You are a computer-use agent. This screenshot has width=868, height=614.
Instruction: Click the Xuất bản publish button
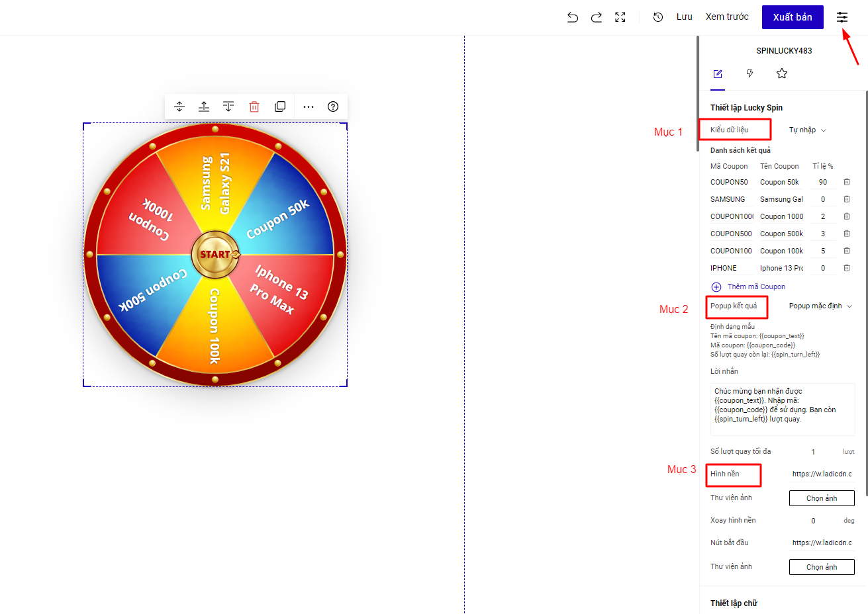(x=793, y=17)
